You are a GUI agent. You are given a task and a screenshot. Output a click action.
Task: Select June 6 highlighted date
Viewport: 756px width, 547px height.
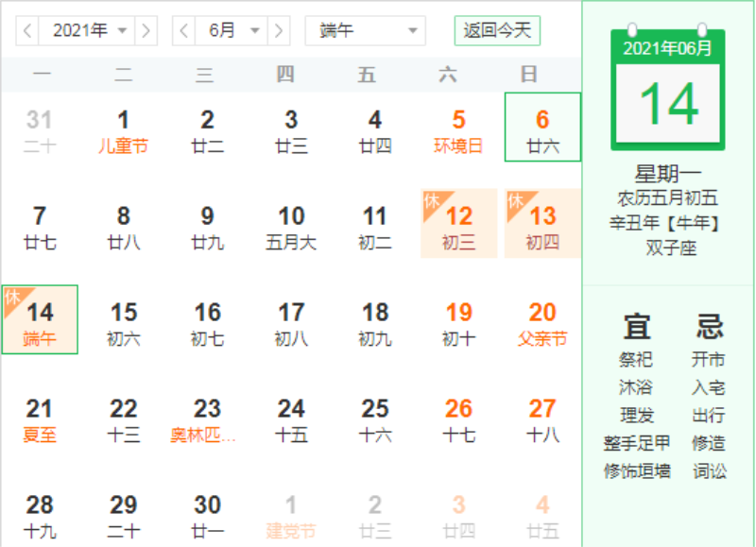(x=542, y=128)
